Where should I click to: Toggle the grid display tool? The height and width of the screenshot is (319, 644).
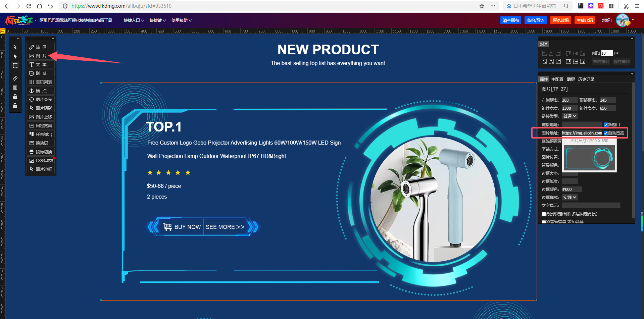coord(15,88)
